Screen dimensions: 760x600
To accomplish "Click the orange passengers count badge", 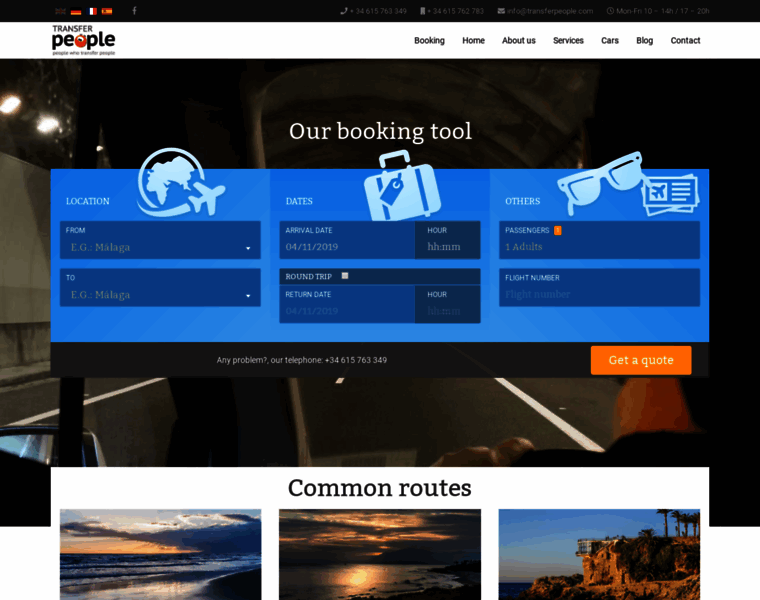I will click(x=558, y=230).
